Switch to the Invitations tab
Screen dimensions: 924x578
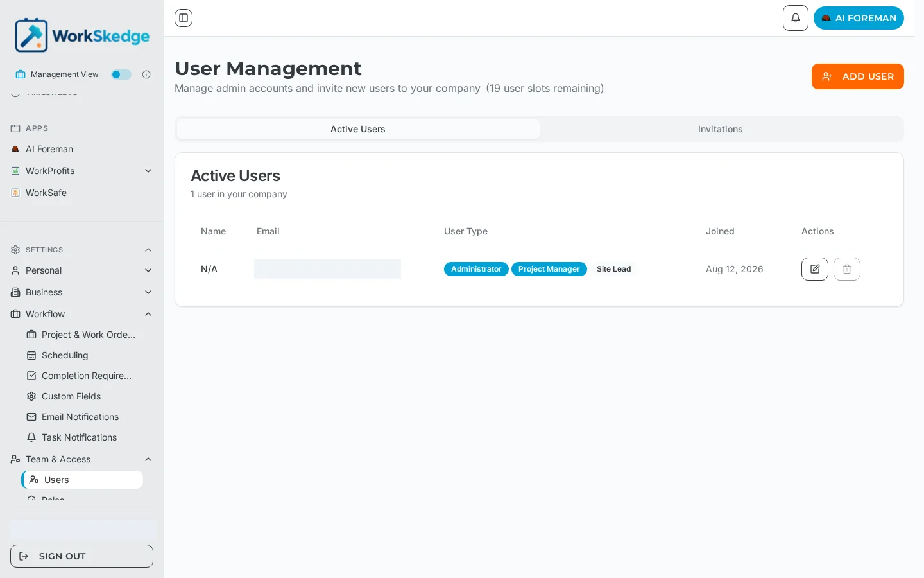click(x=720, y=129)
